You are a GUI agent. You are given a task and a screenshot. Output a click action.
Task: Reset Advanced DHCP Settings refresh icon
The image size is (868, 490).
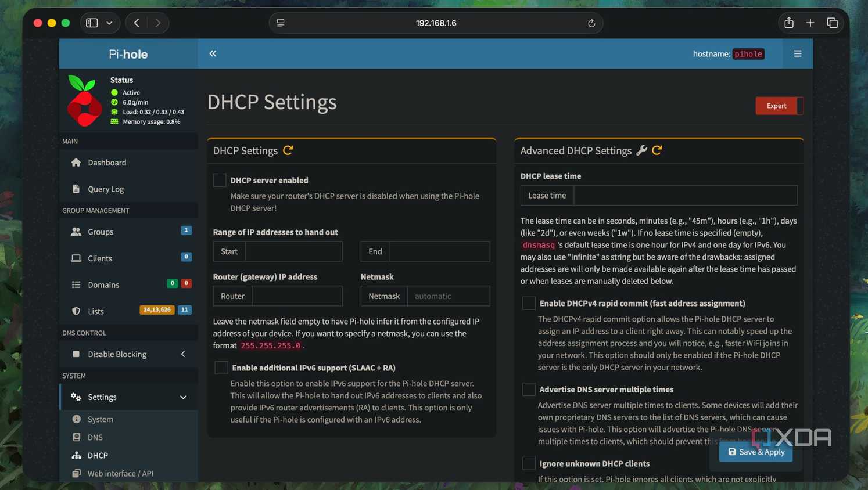657,150
